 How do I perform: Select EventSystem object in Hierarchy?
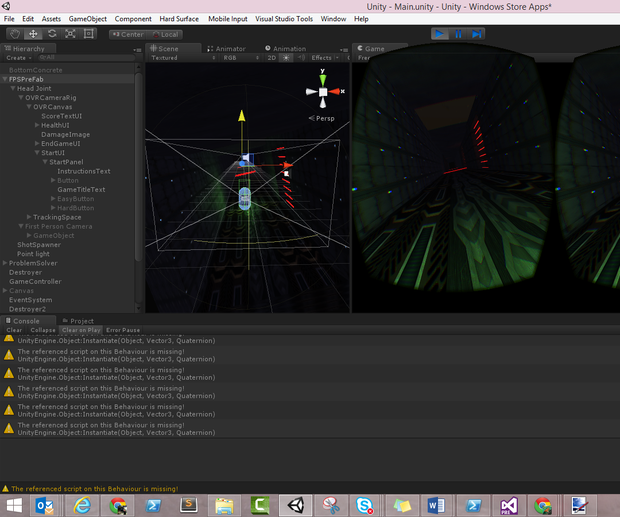tap(30, 300)
